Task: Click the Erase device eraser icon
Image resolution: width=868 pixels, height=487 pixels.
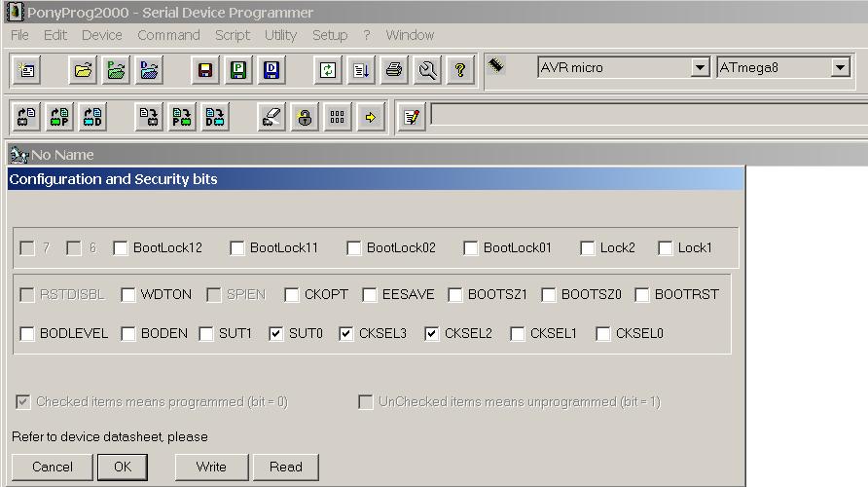Action: pos(271,117)
